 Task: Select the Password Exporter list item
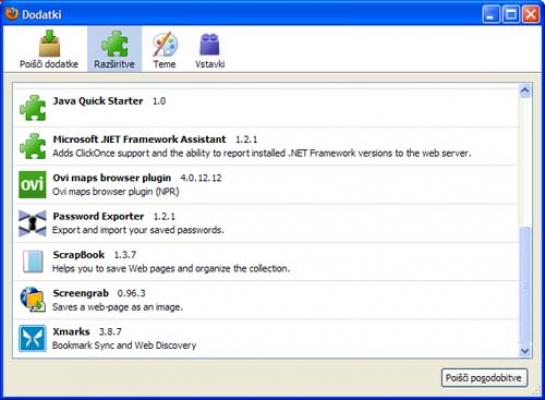(266, 223)
